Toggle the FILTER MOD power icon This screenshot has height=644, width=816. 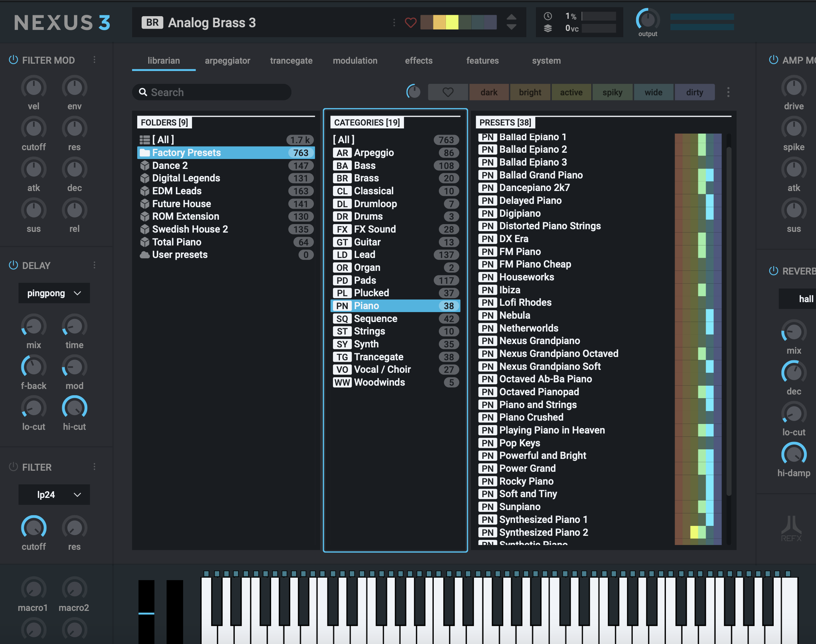13,60
